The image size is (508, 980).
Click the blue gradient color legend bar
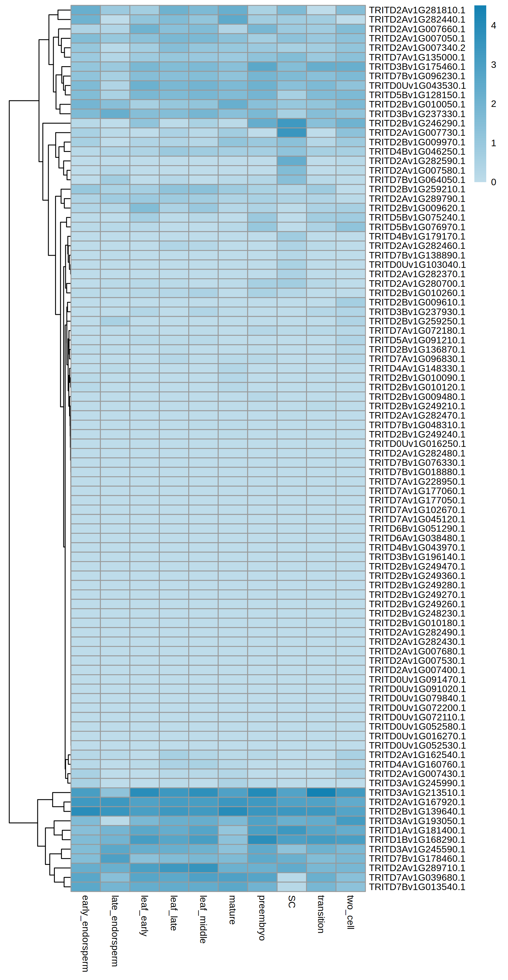pyautogui.click(x=480, y=94)
